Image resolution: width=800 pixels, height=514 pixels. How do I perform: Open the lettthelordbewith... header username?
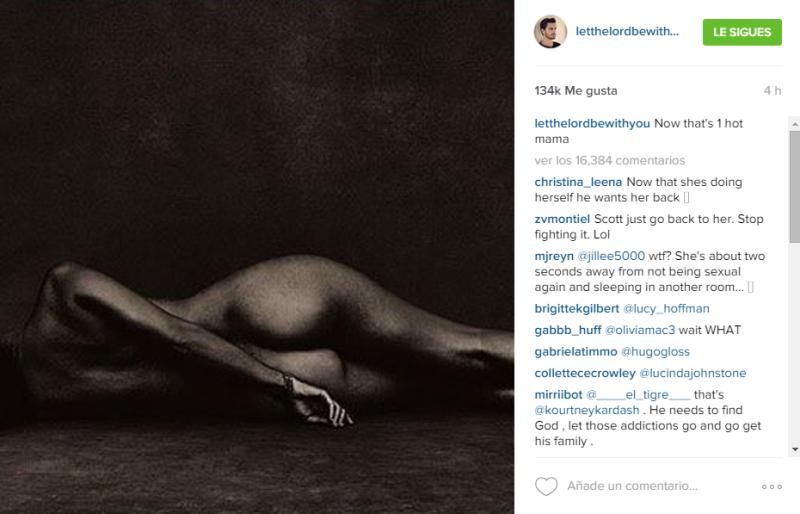[627, 31]
